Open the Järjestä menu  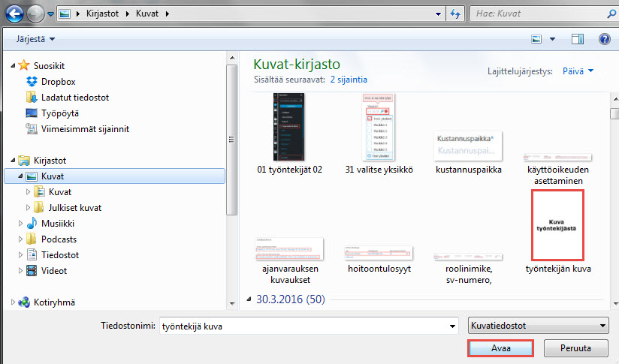pos(35,39)
